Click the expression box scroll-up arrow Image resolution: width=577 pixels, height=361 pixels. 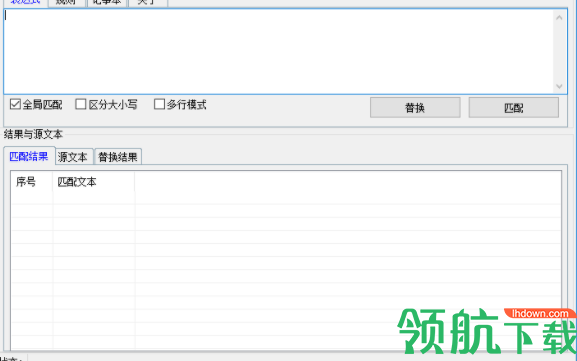pyautogui.click(x=559, y=17)
